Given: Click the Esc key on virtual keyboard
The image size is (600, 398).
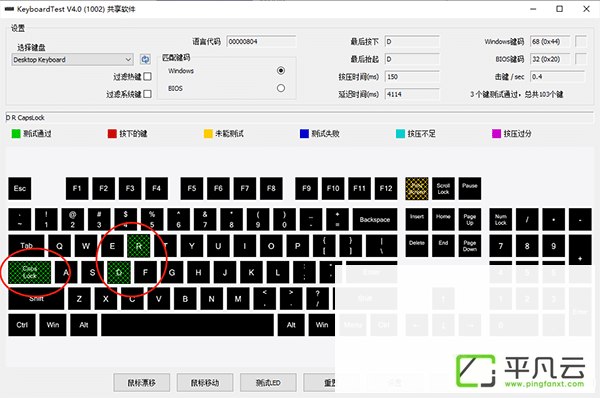Looking at the screenshot, I should [x=20, y=188].
